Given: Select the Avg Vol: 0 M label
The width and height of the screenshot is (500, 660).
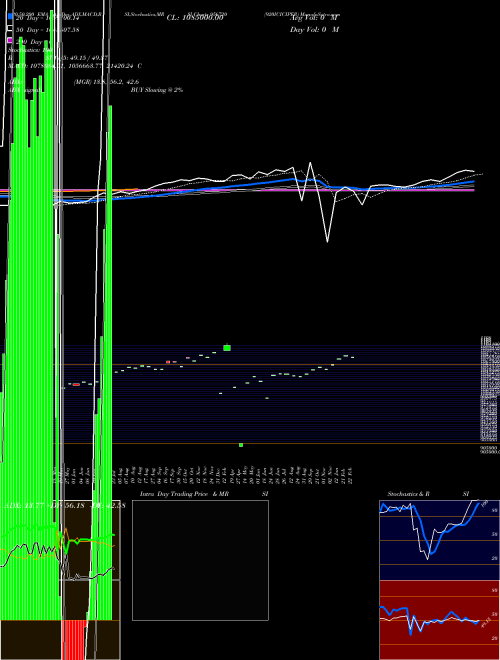Looking at the screenshot, I should click(314, 18).
